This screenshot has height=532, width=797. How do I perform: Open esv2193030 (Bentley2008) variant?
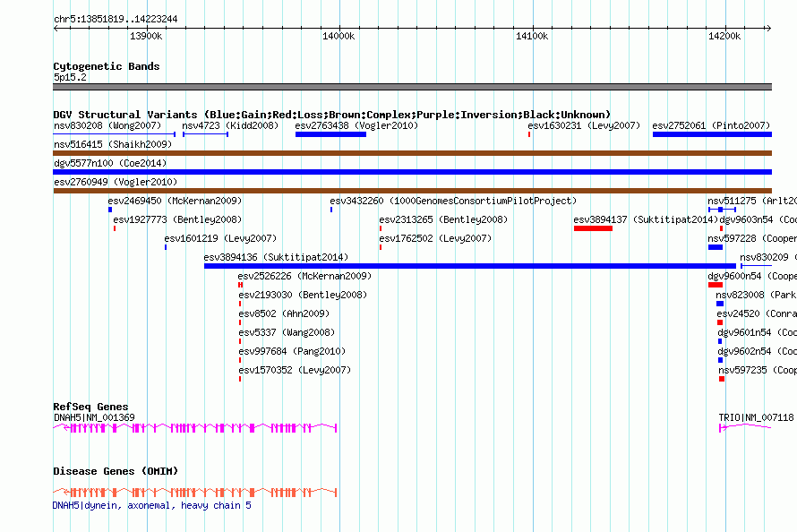click(303, 295)
